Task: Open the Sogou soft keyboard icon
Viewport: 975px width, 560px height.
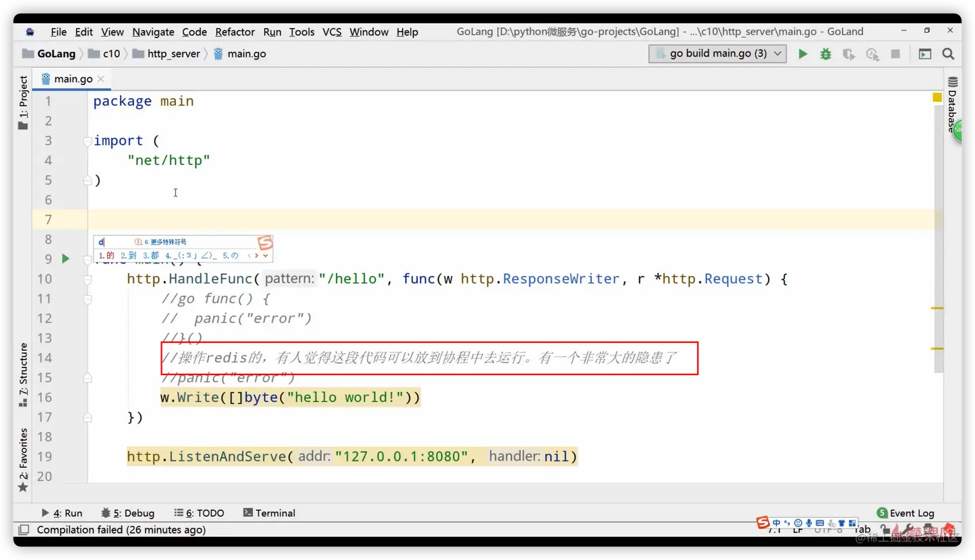Action: coord(820,523)
